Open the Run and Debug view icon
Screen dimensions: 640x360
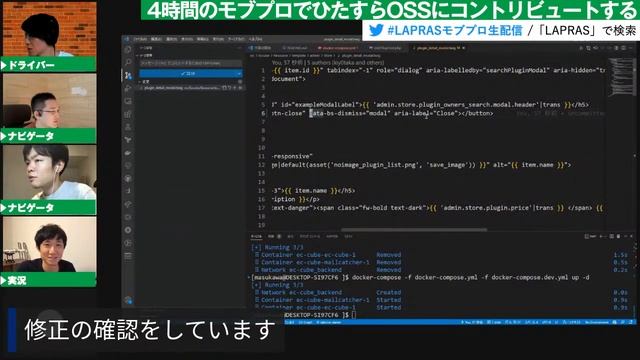128,88
